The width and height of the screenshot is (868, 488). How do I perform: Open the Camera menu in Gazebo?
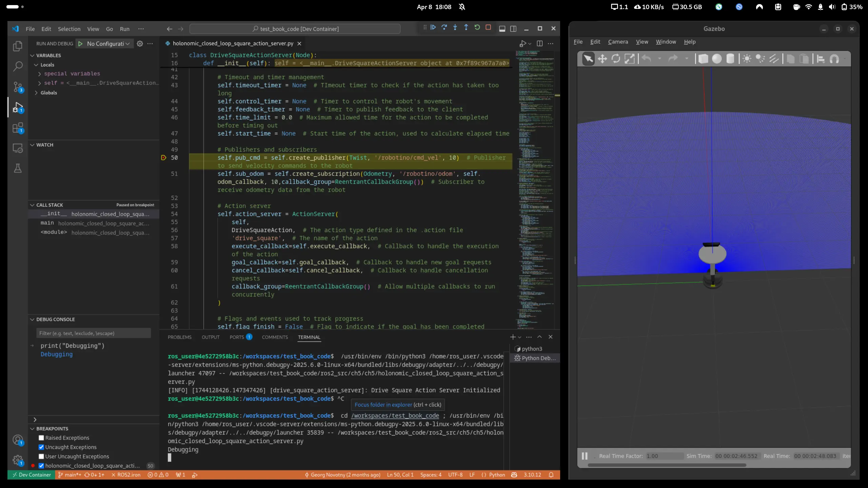pyautogui.click(x=618, y=42)
